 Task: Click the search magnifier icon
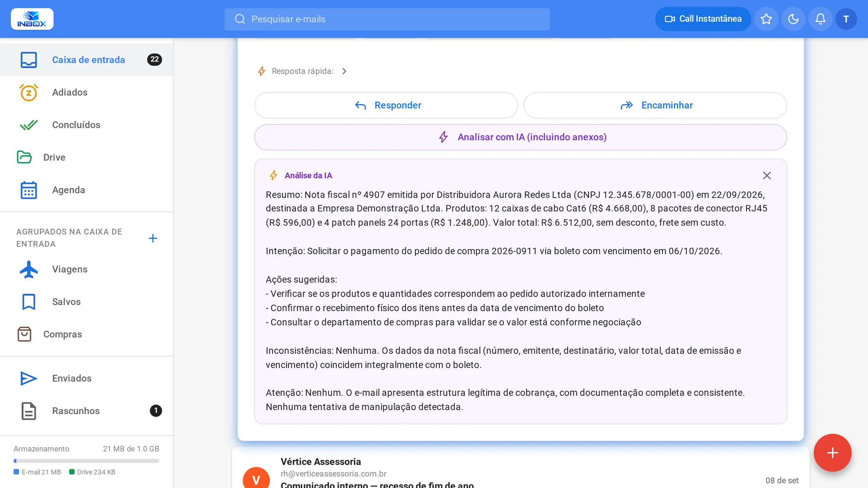coord(240,19)
